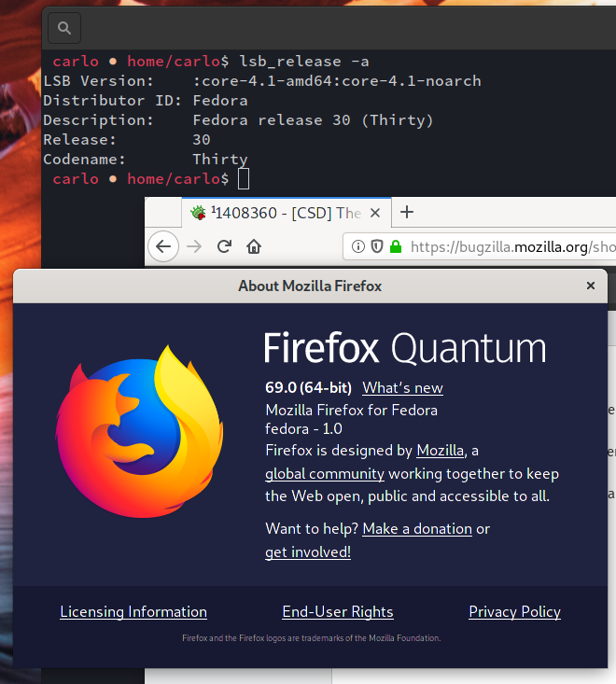Click 'Distributor ID:' label in terminal
The height and width of the screenshot is (684, 616).
pyautogui.click(x=112, y=101)
